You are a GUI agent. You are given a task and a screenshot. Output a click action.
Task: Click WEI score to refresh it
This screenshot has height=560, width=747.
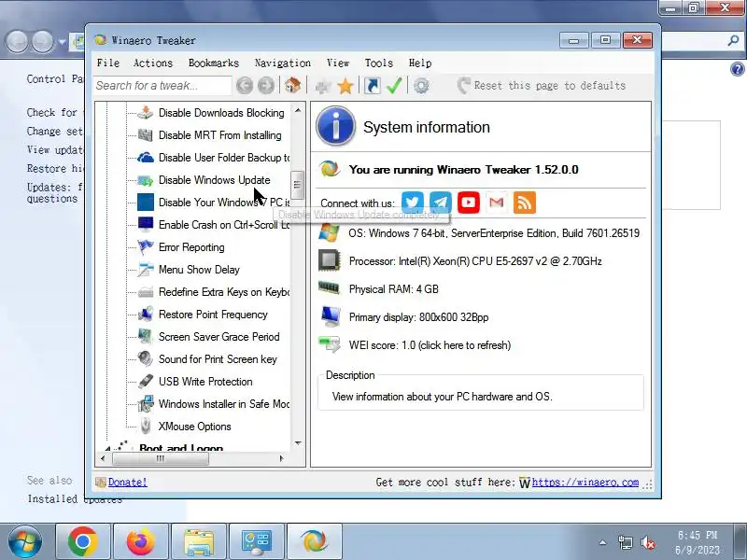(x=430, y=344)
